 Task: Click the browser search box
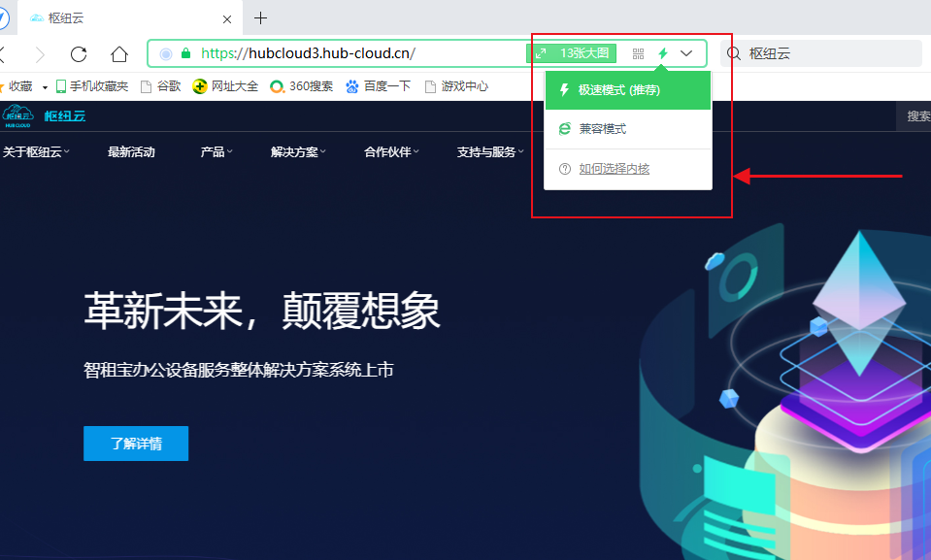pyautogui.click(x=830, y=54)
